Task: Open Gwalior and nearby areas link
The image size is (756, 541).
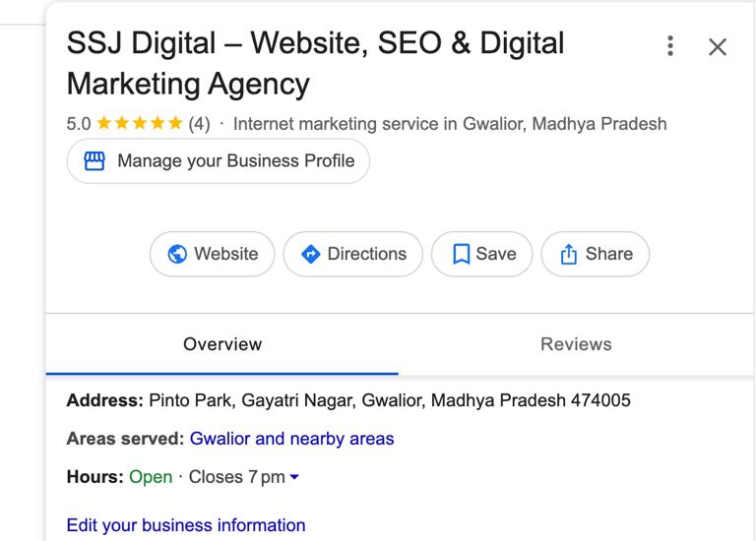Action: coord(291,439)
